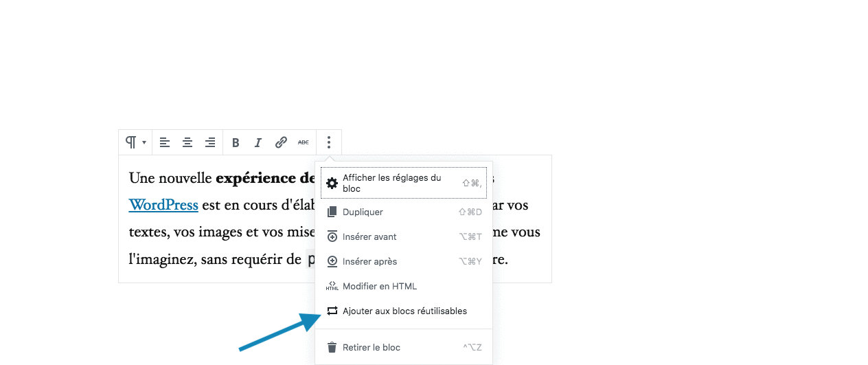
Task: Insert a link with chain icon
Action: 281,142
